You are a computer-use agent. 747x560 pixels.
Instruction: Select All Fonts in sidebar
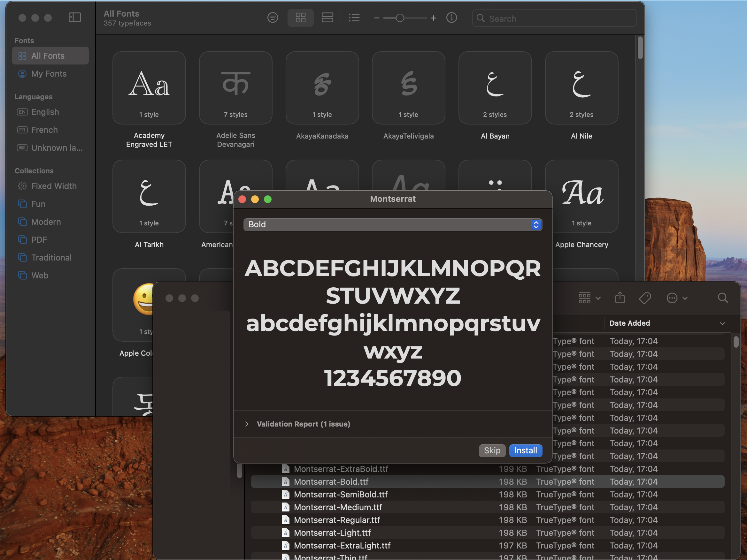(x=50, y=56)
